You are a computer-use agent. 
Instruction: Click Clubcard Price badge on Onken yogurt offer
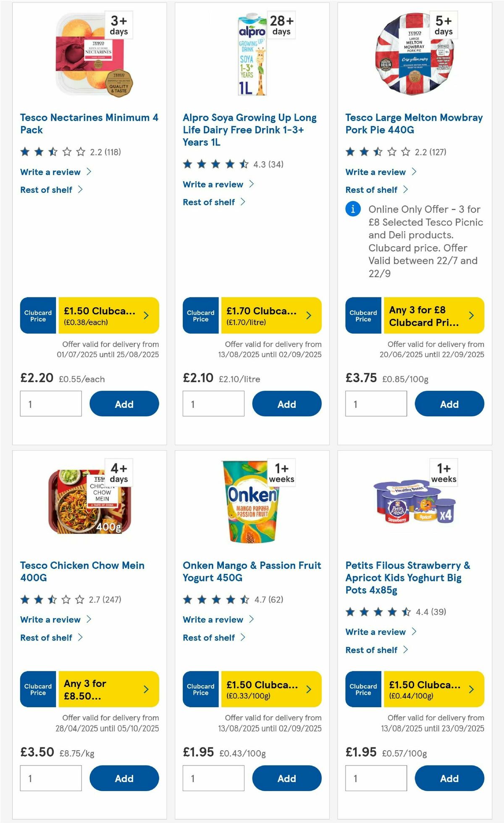click(x=200, y=689)
